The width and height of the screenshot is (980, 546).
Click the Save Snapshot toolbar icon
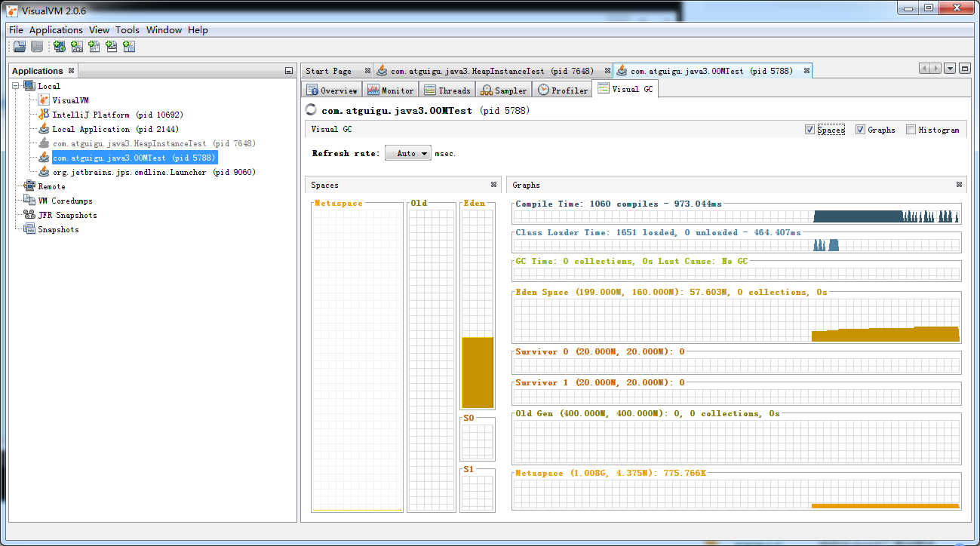click(x=37, y=47)
